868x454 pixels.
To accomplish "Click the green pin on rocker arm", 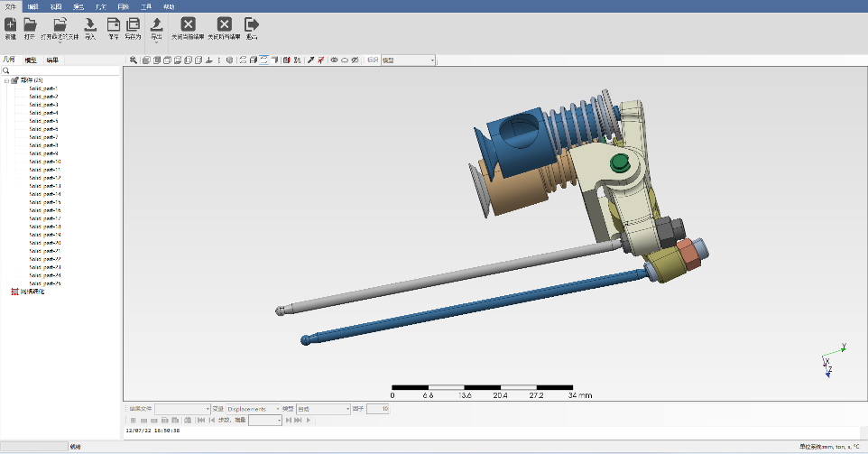I will click(x=620, y=162).
